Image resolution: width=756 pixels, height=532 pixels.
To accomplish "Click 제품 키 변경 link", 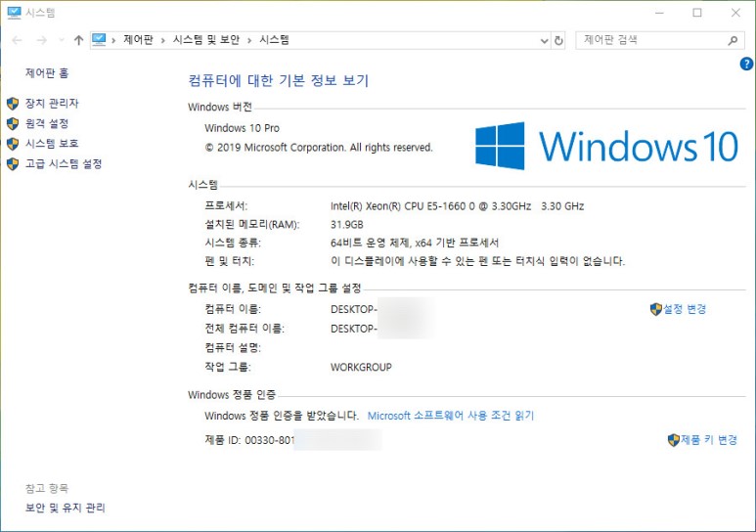I will point(709,439).
